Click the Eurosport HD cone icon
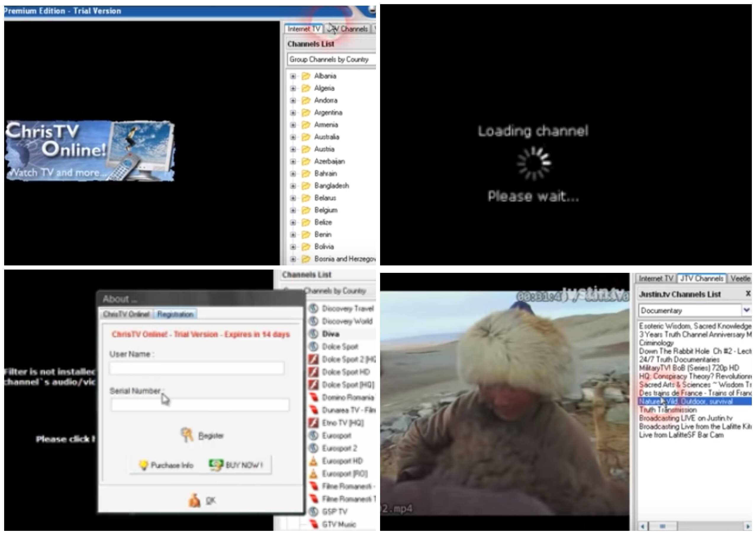The image size is (756, 535). click(313, 461)
